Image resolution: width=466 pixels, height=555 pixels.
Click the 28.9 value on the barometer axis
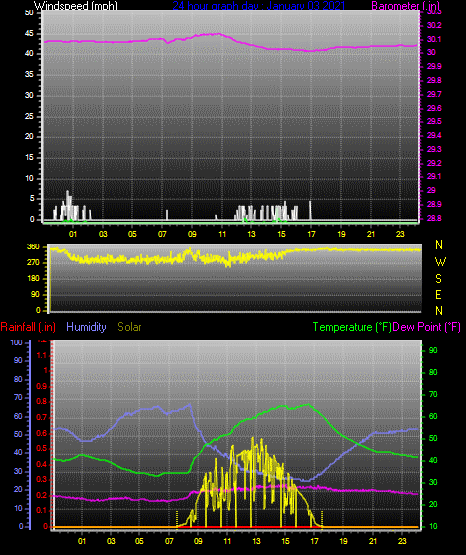434,204
